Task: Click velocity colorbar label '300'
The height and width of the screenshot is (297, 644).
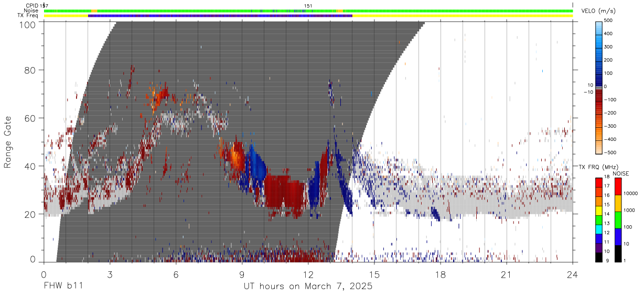Action: [608, 47]
